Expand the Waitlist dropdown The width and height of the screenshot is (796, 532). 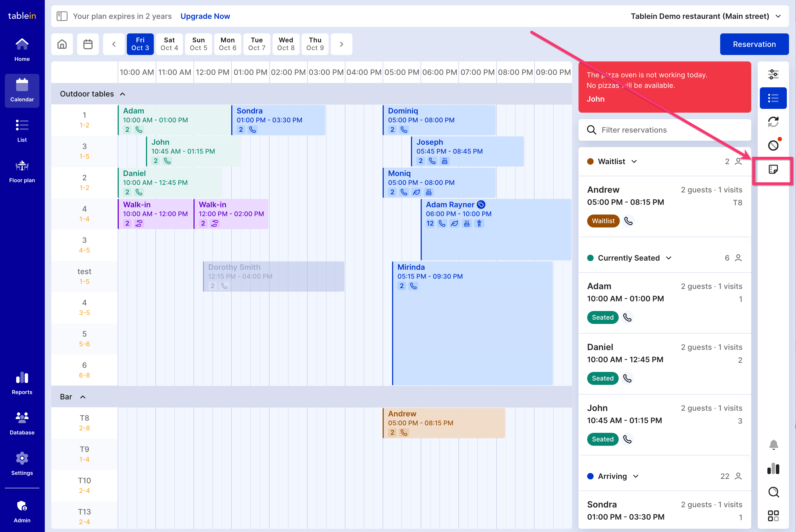(634, 161)
